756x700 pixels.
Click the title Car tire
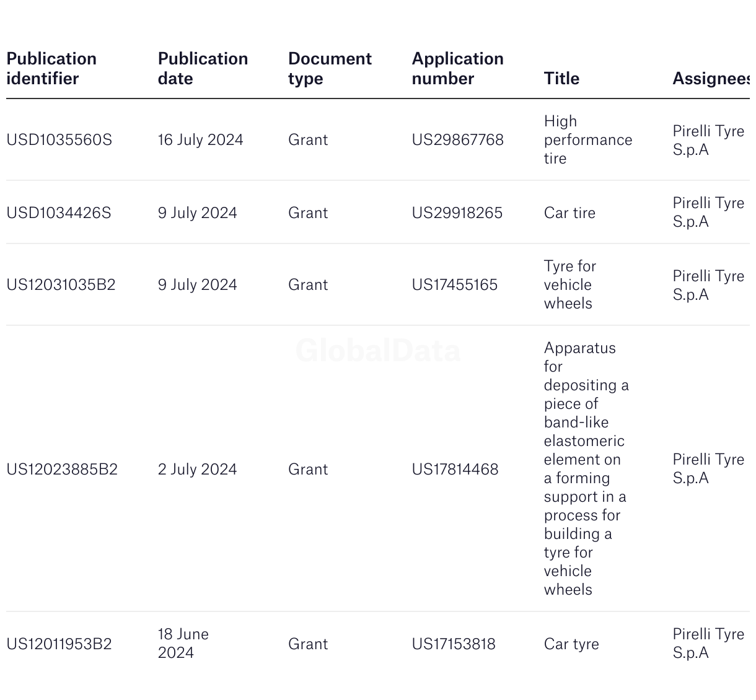pos(569,213)
